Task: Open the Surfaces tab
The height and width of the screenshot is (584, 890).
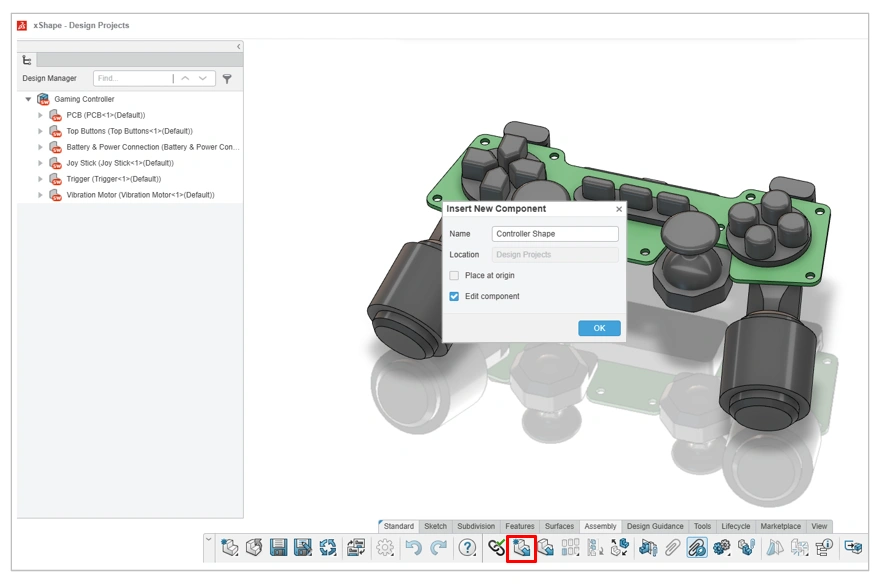Action: pyautogui.click(x=559, y=526)
